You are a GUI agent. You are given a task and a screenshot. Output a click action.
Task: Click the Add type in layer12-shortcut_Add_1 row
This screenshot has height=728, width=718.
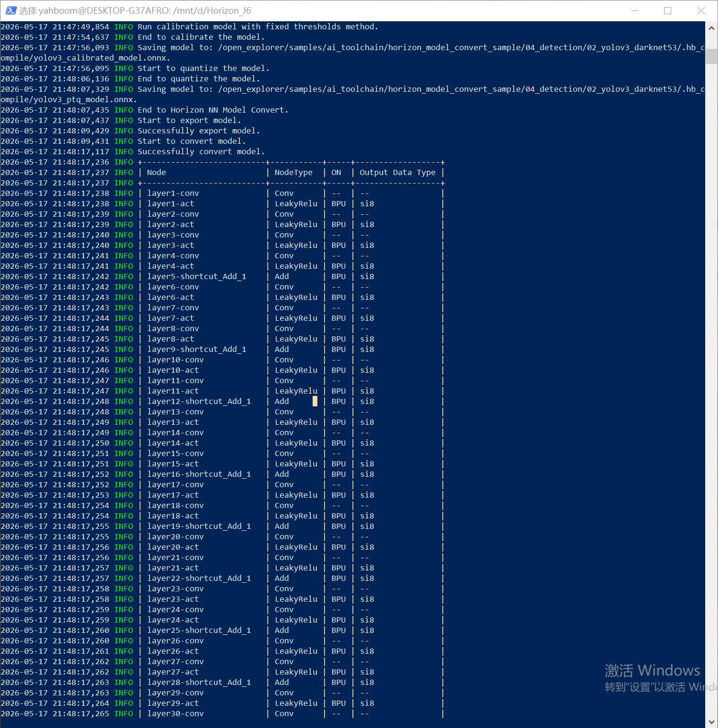click(x=282, y=401)
